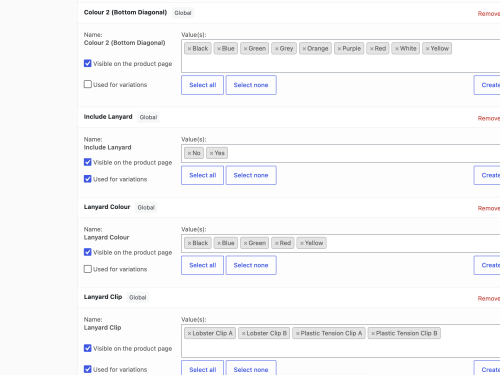Click Select none for Lanyard Colour values
The height and width of the screenshot is (375, 500).
(x=251, y=265)
